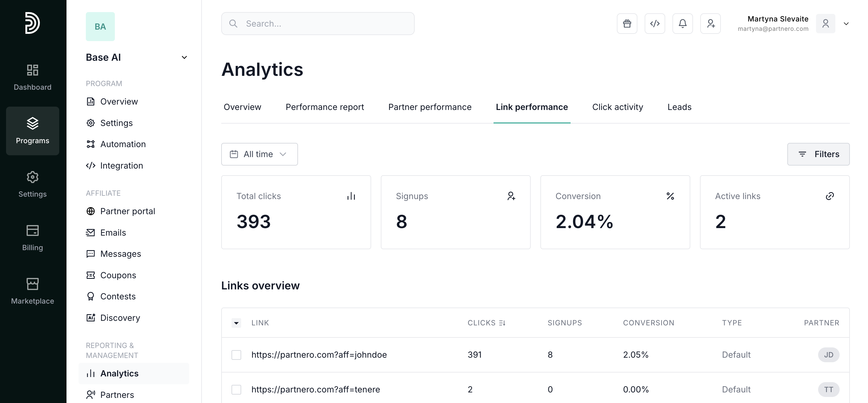Click the Filters button
868x403 pixels.
pos(818,154)
